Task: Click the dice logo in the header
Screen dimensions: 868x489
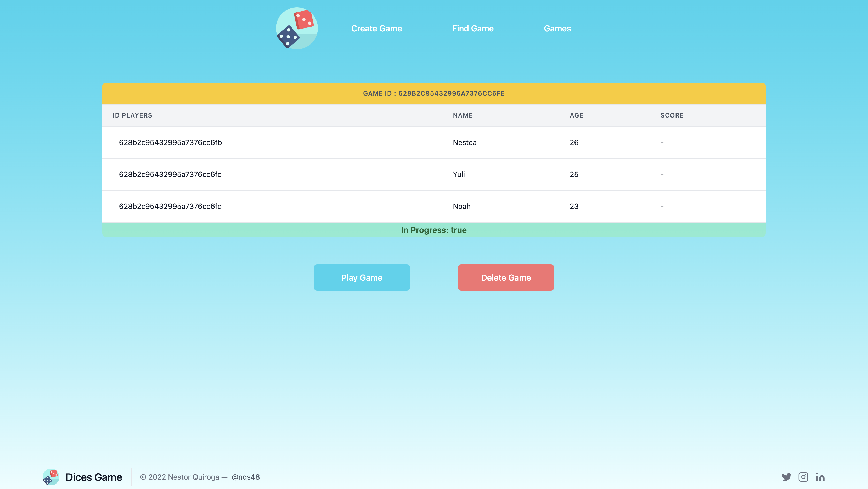Action: (297, 28)
